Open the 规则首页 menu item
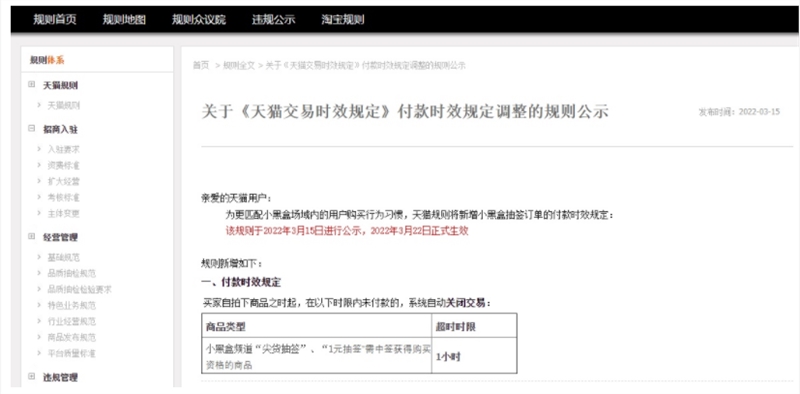The image size is (800, 394). click(55, 19)
